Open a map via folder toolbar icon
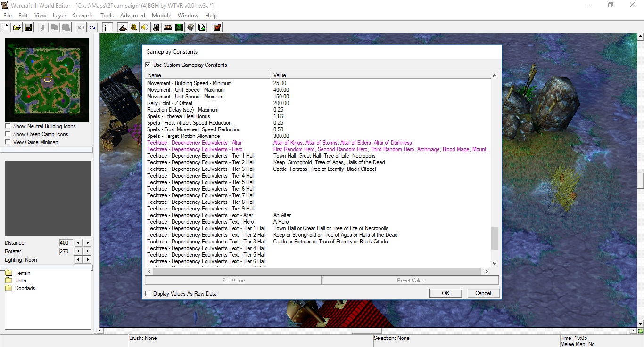This screenshot has width=644, height=347. 17,27
